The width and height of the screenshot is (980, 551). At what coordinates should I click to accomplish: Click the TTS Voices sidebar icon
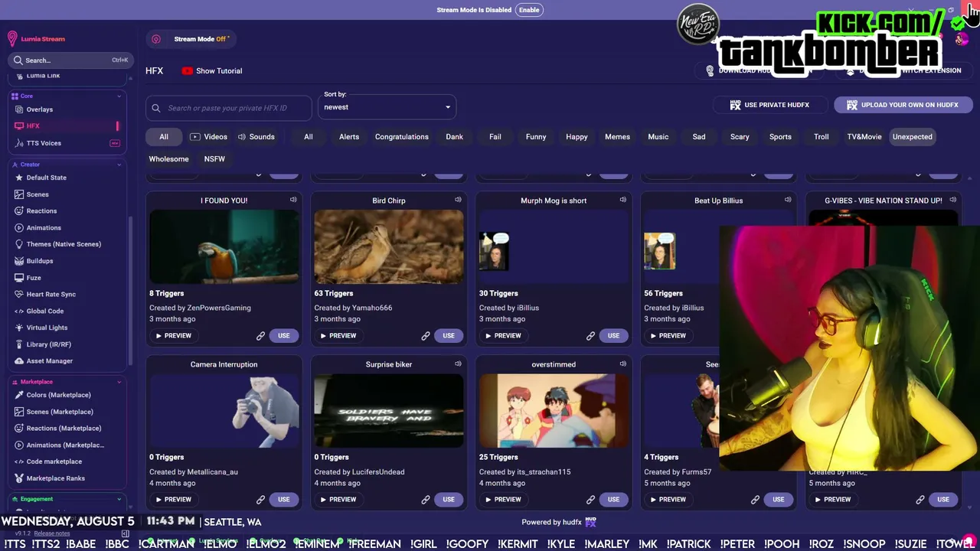point(19,143)
